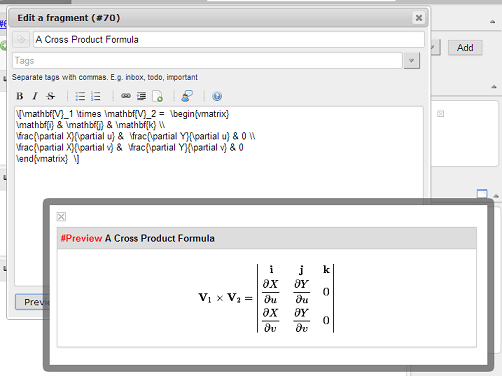Click the rendered cross product formula
The height and width of the screenshot is (376, 502).
(266, 298)
